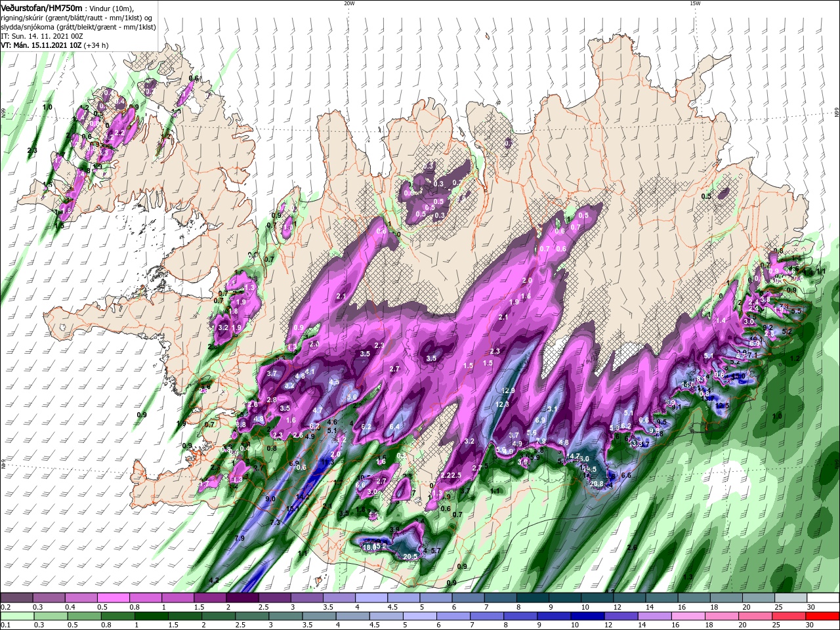The height and width of the screenshot is (630, 840).
Task: Click the red rain legend swatch after 30
Action: click(x=823, y=616)
